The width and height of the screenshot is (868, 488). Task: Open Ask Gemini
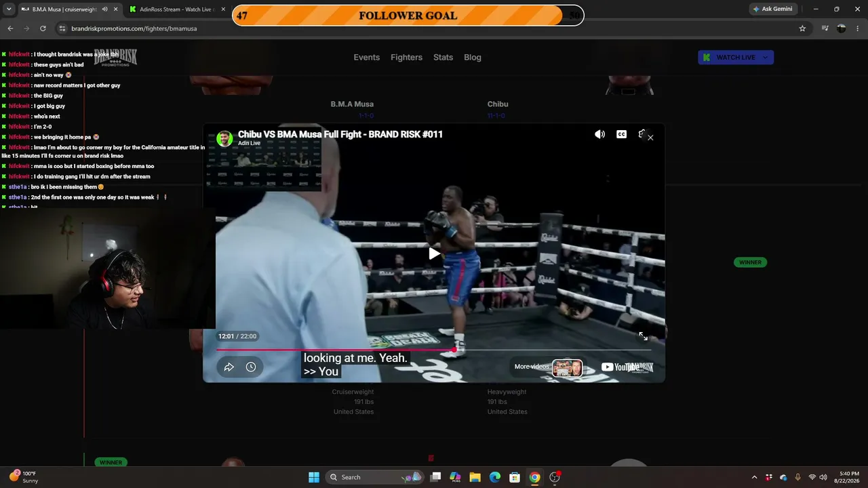click(772, 9)
